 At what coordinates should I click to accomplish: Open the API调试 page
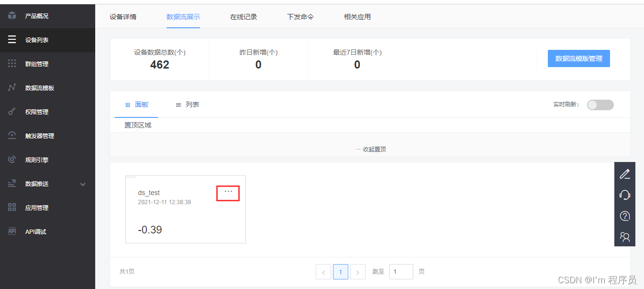tap(35, 231)
